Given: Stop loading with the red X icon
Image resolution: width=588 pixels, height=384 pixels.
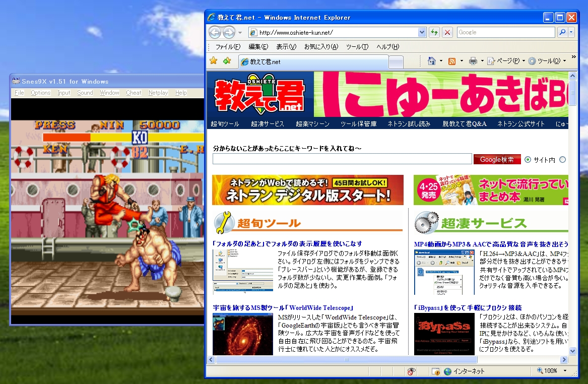Looking at the screenshot, I should click(447, 32).
